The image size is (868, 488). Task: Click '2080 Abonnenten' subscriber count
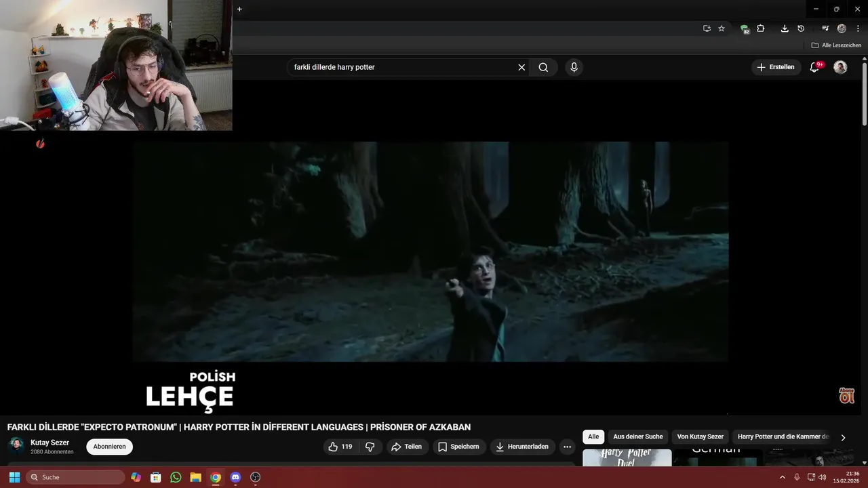coord(52,452)
